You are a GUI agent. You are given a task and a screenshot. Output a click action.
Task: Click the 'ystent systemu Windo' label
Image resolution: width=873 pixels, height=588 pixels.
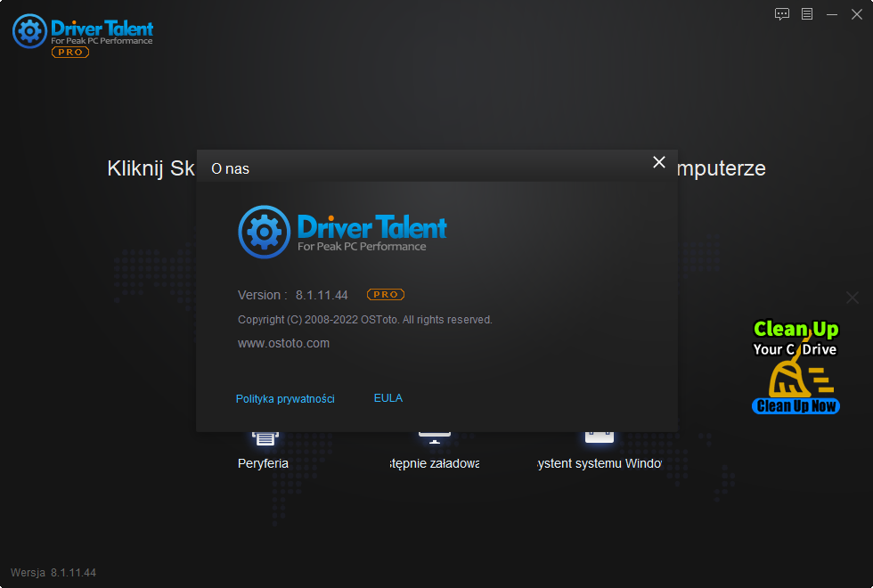pyautogui.click(x=599, y=463)
